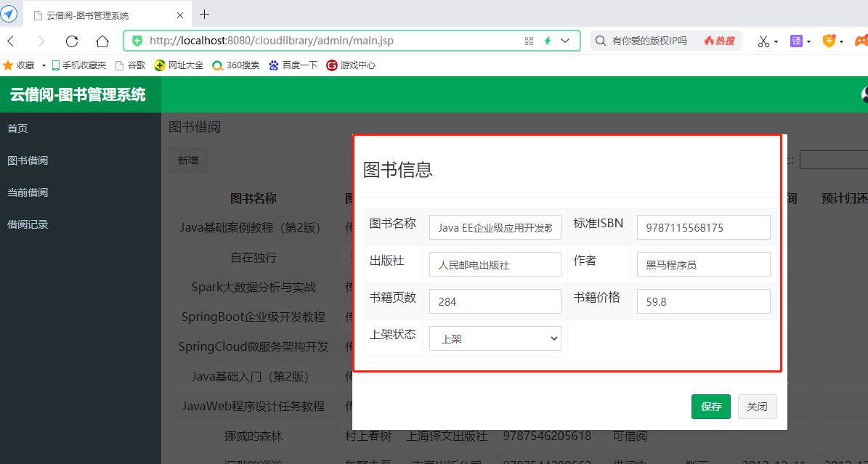This screenshot has width=868, height=464.
Task: Click the purple translate 译 icon
Action: coord(797,41)
